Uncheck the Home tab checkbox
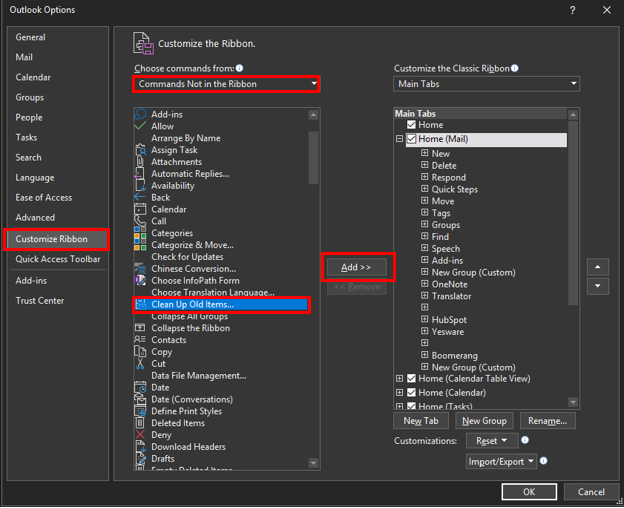 point(411,125)
